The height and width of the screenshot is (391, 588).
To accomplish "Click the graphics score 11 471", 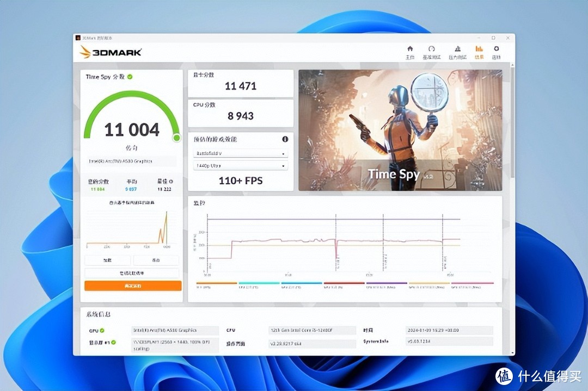I will [x=241, y=86].
